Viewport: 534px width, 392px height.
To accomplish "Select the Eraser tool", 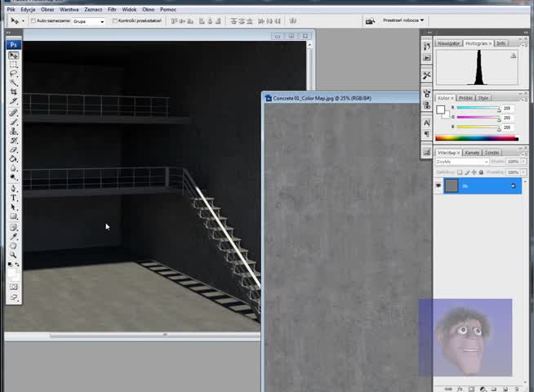I will (14, 149).
